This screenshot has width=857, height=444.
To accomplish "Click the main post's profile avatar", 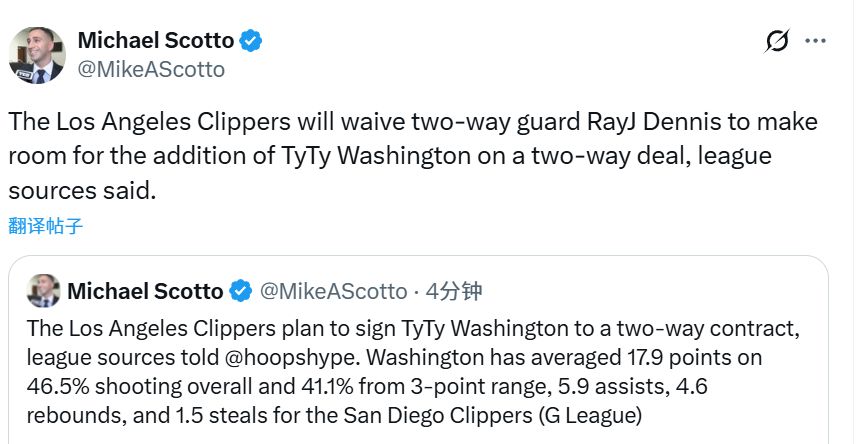I will (x=37, y=55).
